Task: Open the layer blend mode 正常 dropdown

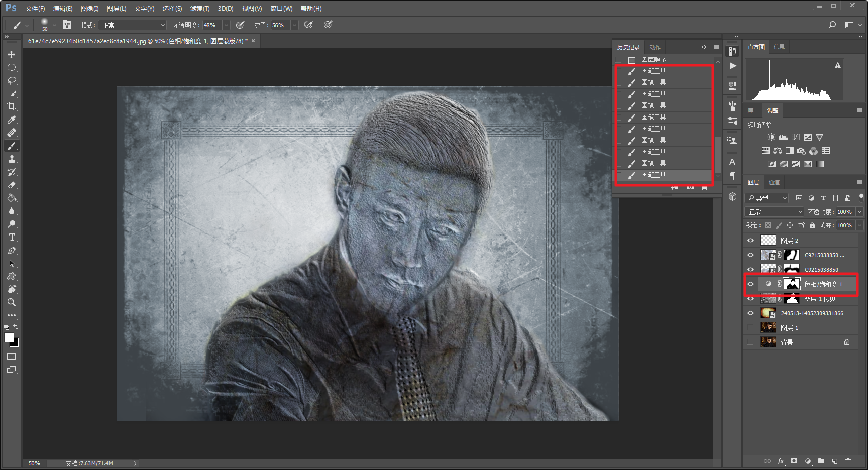Action: (x=775, y=212)
